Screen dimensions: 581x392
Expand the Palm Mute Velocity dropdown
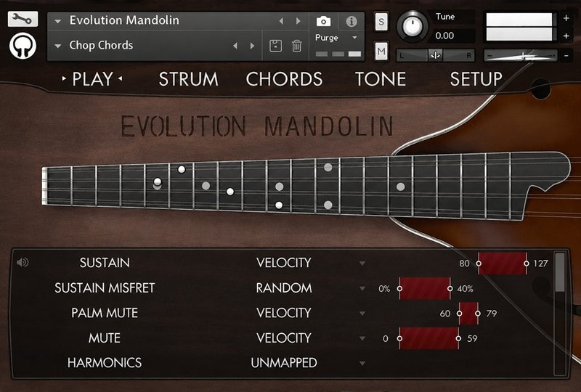[x=362, y=314]
